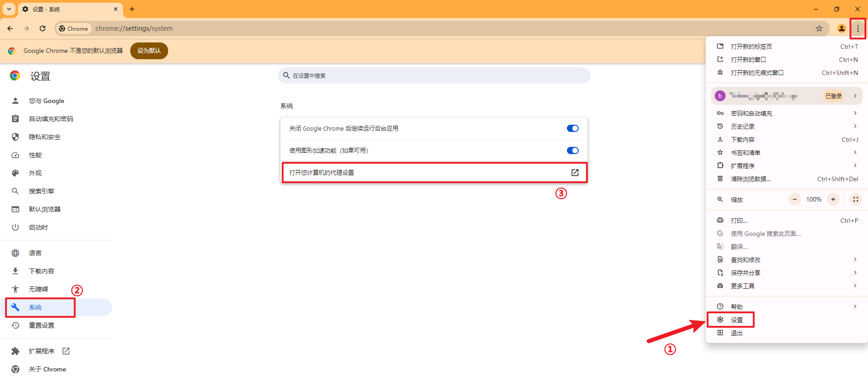Toggle 使用图形加速功能 switch
The height and width of the screenshot is (385, 868).
572,150
